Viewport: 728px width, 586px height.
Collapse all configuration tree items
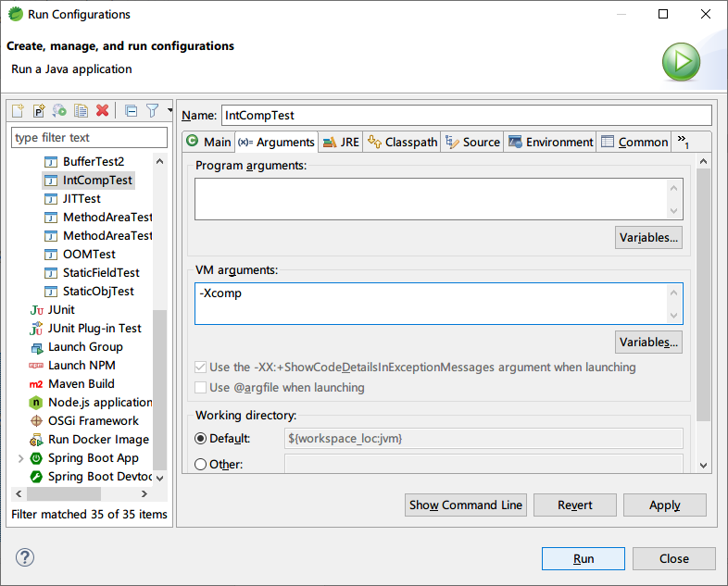pos(131,111)
